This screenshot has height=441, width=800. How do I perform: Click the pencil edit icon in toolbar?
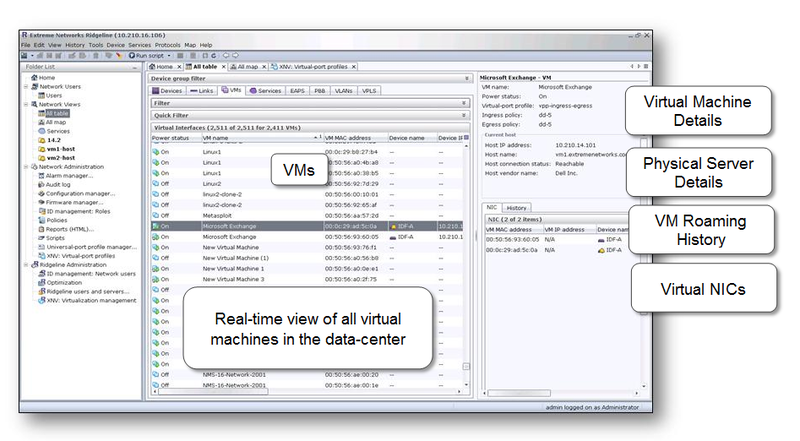pos(119,56)
